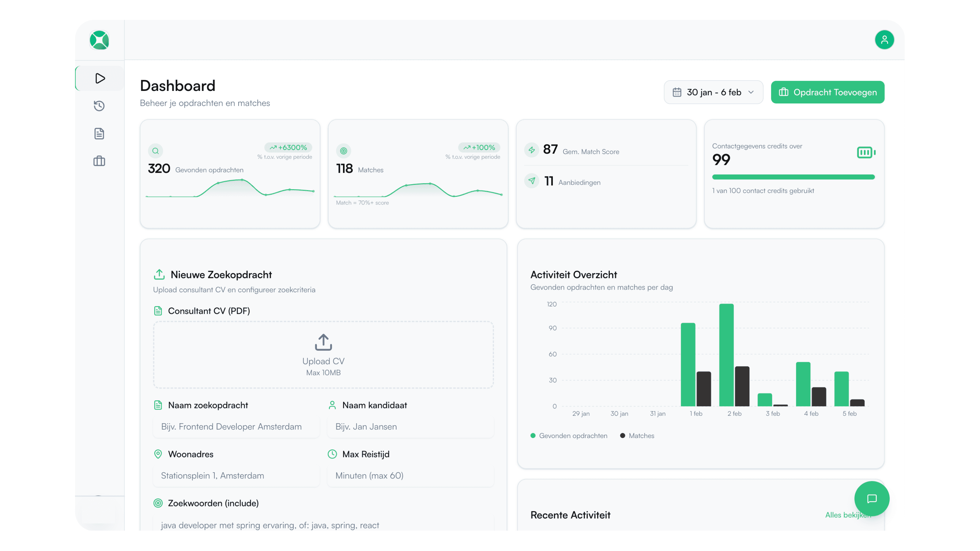Click the green app logo top left
980x551 pixels.
point(99,40)
